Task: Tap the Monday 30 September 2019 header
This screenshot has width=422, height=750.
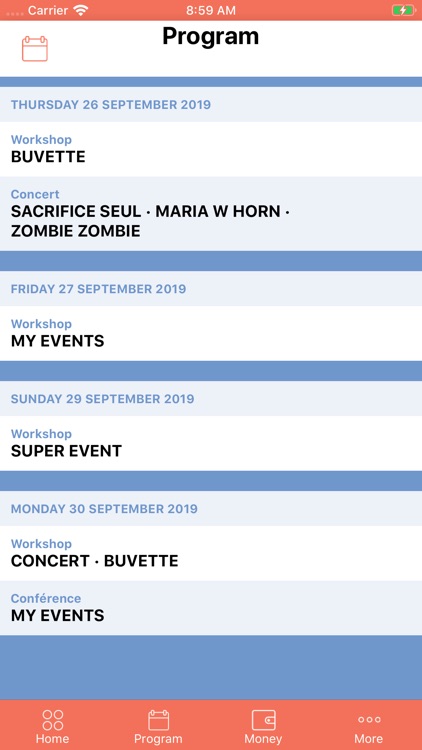Action: click(211, 508)
